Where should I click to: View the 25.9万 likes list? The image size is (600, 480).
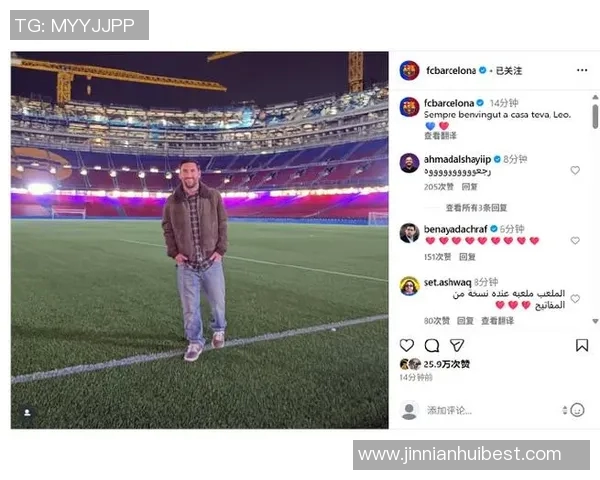point(447,364)
